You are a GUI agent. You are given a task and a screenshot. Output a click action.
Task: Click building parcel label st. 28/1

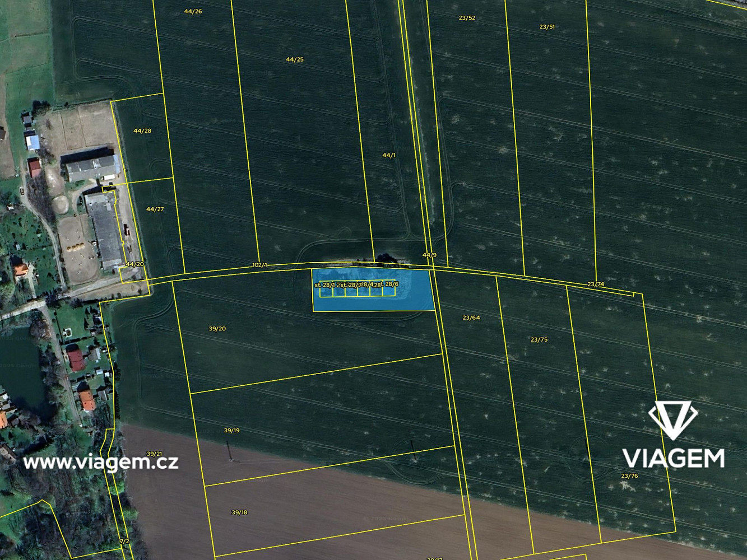coord(324,285)
